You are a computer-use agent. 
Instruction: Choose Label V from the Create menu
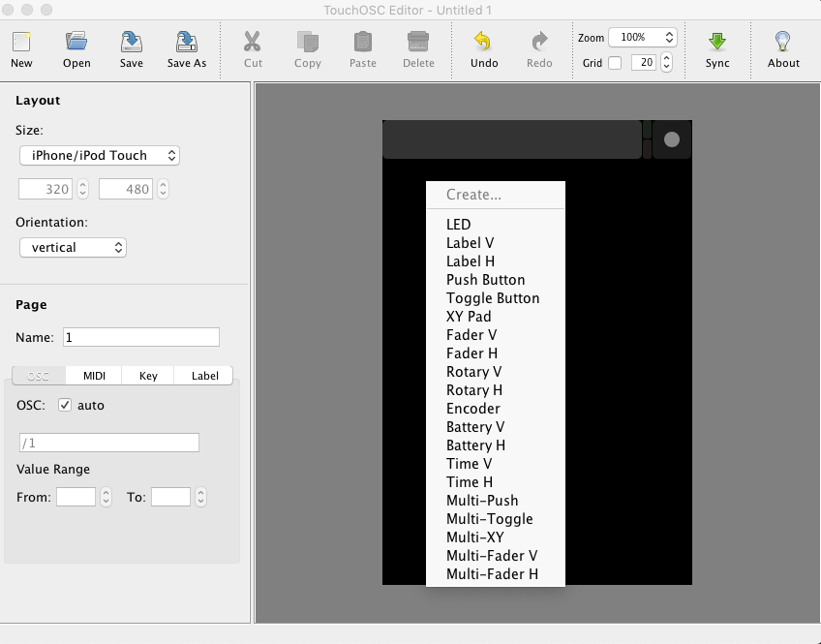[496, 242]
